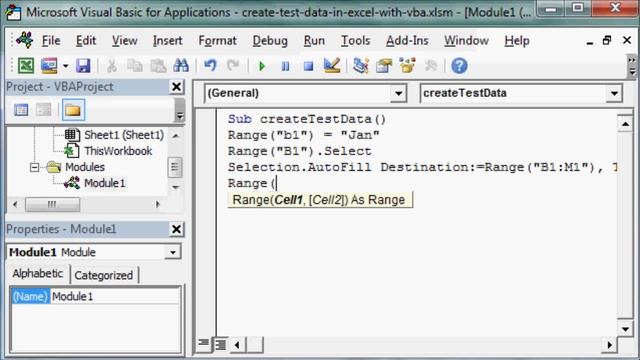The width and height of the screenshot is (640, 360).
Task: Open the Insert menu
Action: click(167, 40)
